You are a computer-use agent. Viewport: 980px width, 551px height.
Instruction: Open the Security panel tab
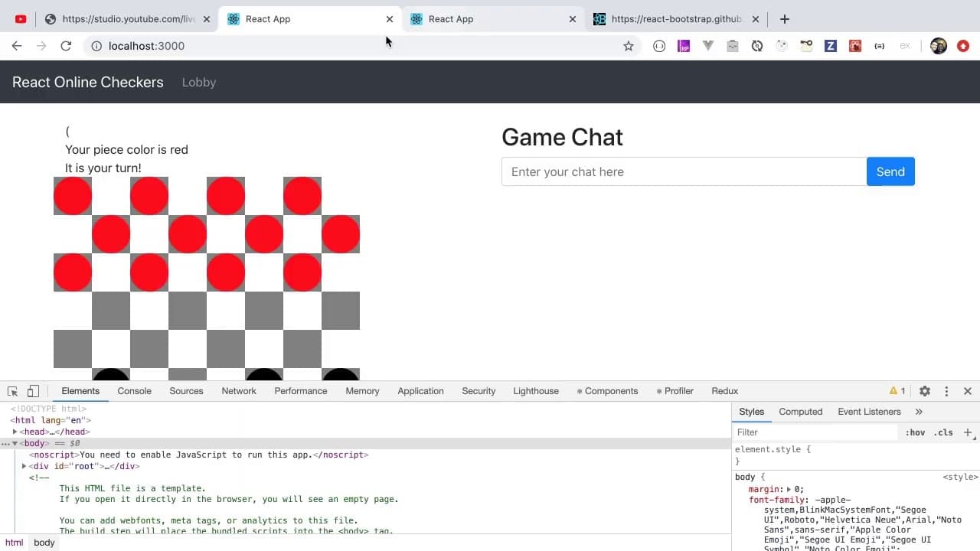tap(479, 391)
